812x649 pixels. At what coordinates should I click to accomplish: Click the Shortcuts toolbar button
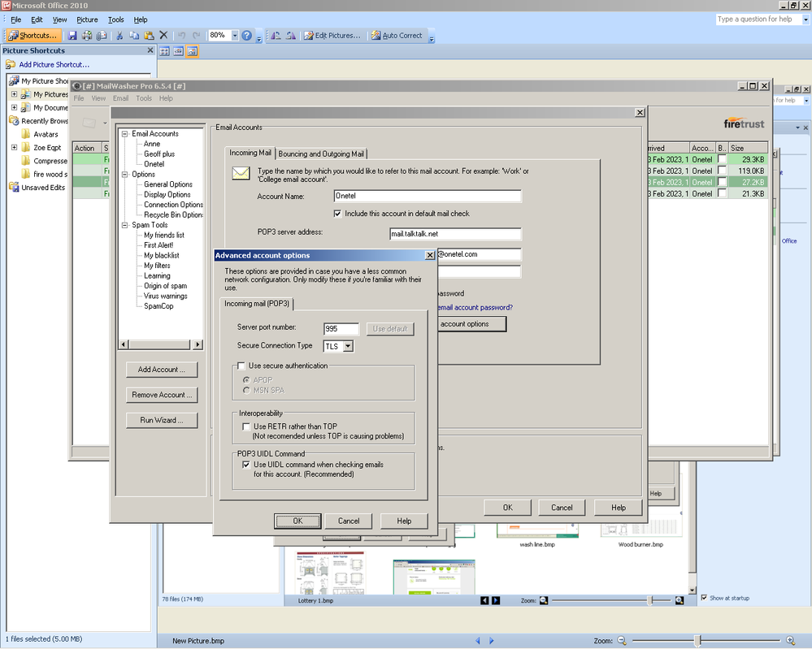33,35
